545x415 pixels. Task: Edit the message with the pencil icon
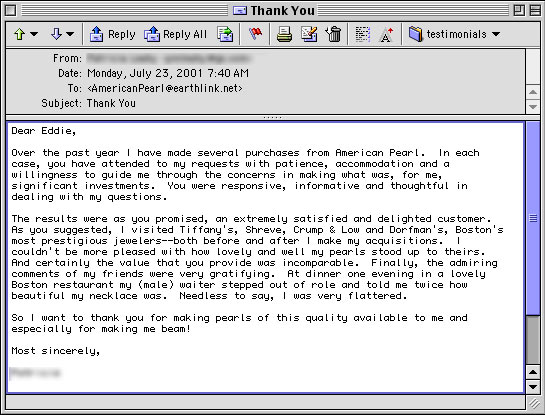click(x=309, y=34)
